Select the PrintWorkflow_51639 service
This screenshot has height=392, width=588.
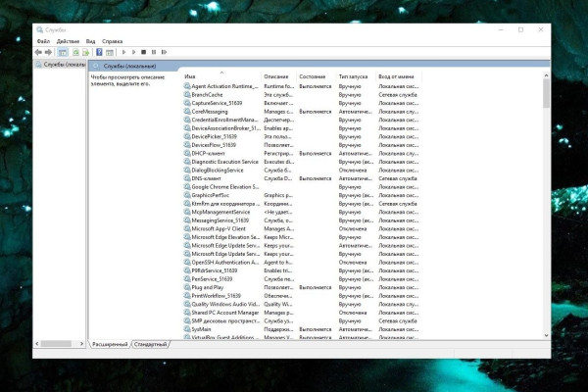tap(301, 296)
